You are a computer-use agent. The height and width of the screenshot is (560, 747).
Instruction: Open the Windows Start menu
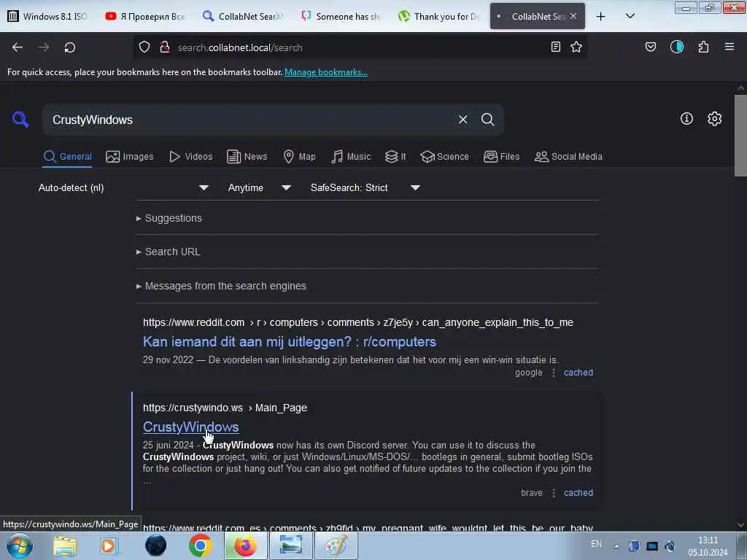click(x=20, y=545)
